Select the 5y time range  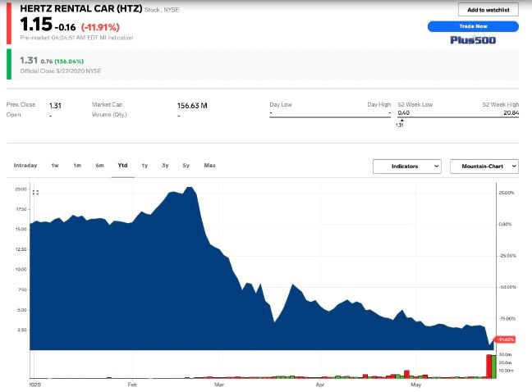pyautogui.click(x=186, y=166)
